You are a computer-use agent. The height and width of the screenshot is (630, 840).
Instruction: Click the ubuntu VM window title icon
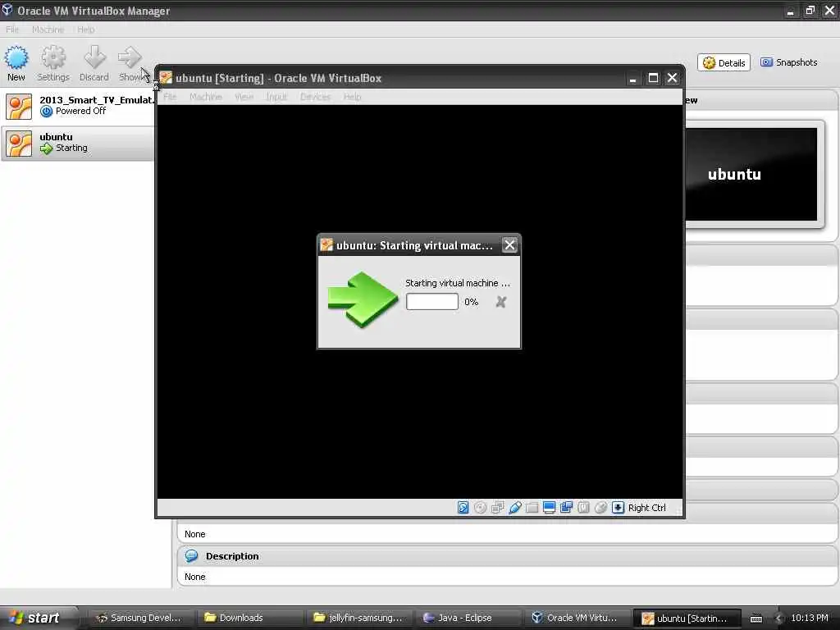[x=166, y=78]
